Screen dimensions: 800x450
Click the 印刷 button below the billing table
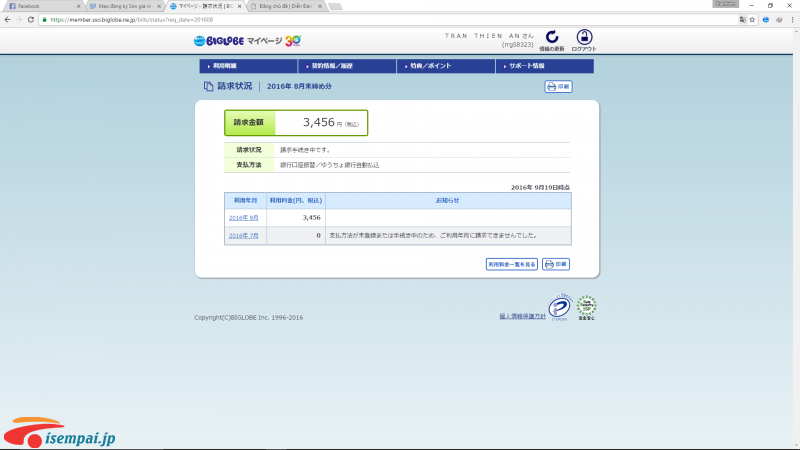(557, 264)
